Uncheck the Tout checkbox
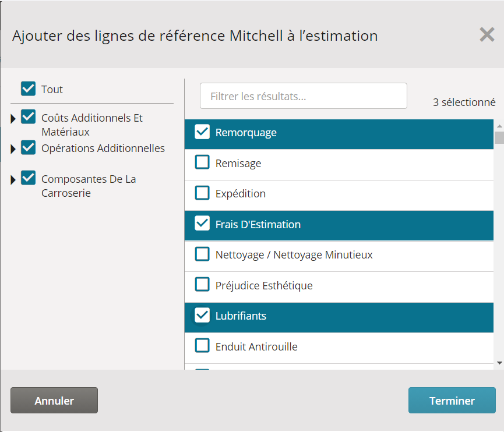 coord(29,88)
